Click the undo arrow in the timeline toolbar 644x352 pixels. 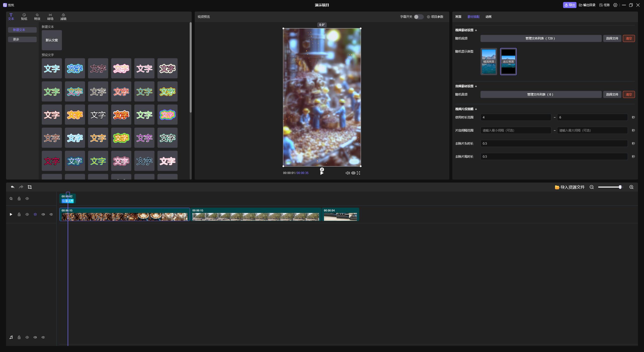coord(13,187)
